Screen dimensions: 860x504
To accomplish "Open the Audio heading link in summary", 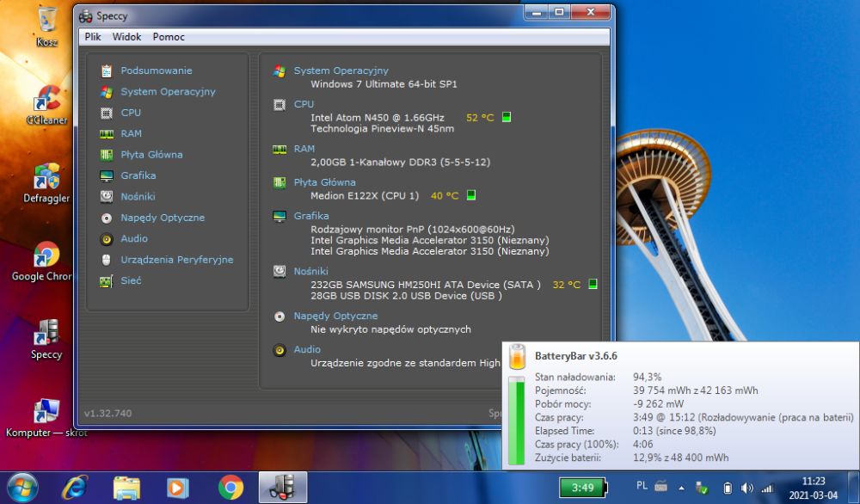I will click(x=307, y=349).
